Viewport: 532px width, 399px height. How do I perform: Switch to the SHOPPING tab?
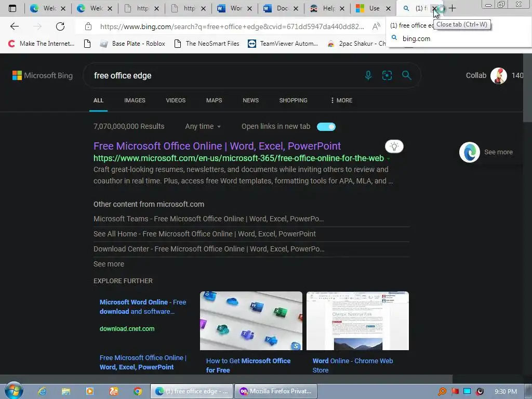293,100
